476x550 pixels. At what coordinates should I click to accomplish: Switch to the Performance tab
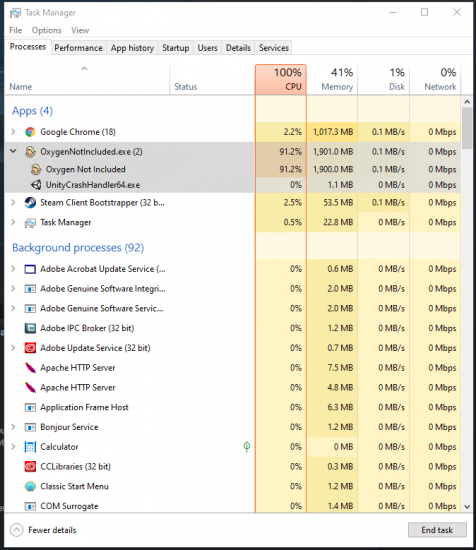click(78, 48)
